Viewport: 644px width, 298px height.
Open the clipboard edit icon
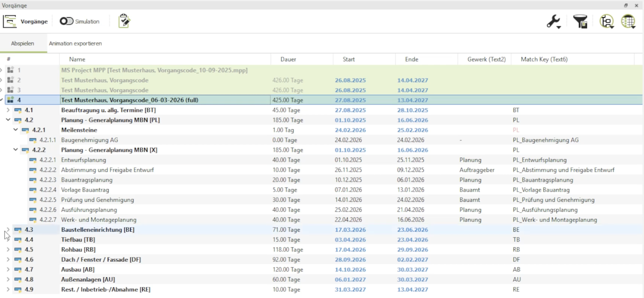click(x=124, y=21)
